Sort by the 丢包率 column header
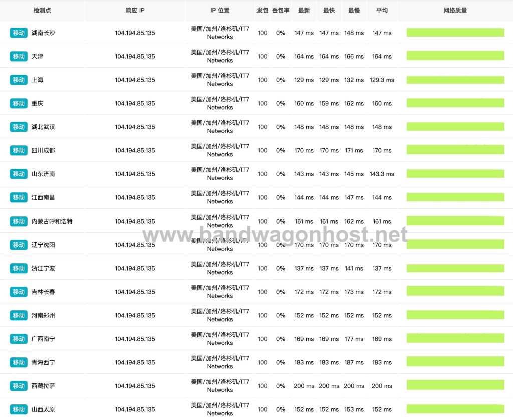This screenshot has height=420, width=513. (280, 10)
